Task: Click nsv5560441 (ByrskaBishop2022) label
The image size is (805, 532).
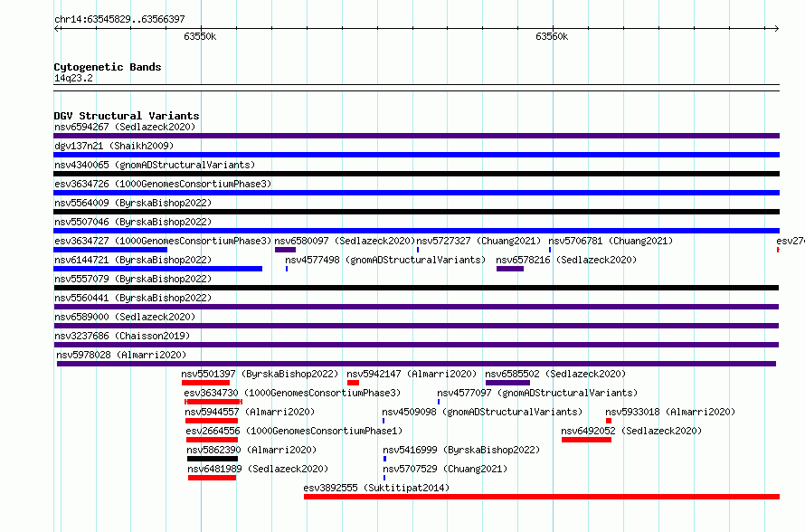Action: coord(133,298)
